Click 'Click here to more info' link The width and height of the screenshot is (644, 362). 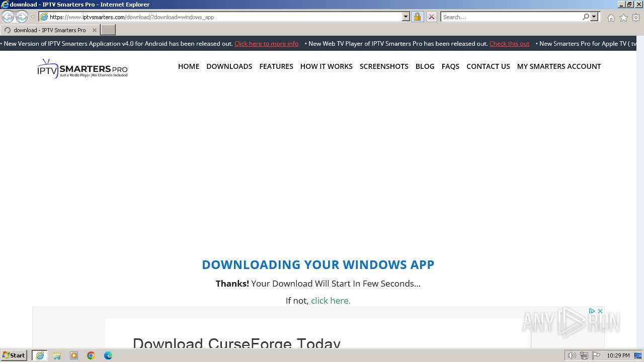tap(266, 44)
